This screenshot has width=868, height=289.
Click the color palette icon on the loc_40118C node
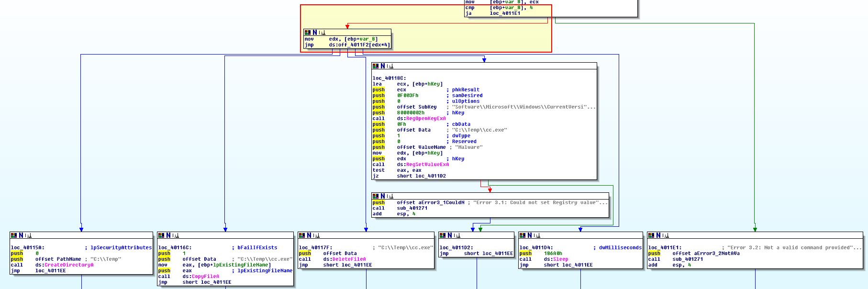click(x=376, y=66)
